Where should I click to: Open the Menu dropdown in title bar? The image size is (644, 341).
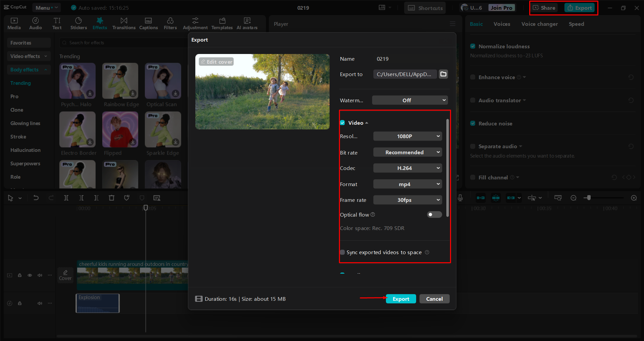(x=46, y=7)
